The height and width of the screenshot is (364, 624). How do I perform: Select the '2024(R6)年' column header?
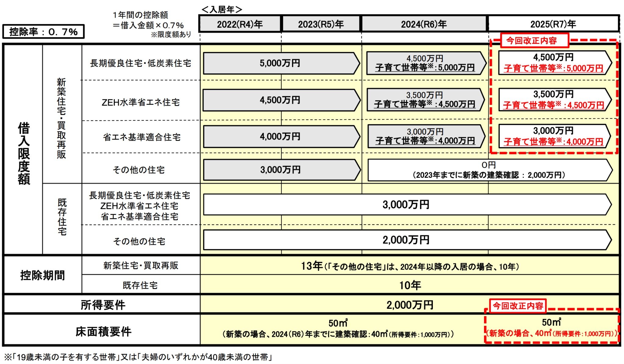pos(424,24)
